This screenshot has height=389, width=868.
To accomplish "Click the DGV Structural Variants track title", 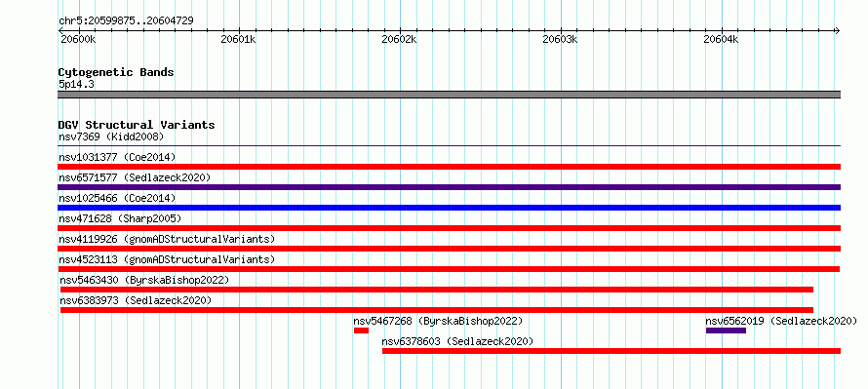I will (x=137, y=125).
